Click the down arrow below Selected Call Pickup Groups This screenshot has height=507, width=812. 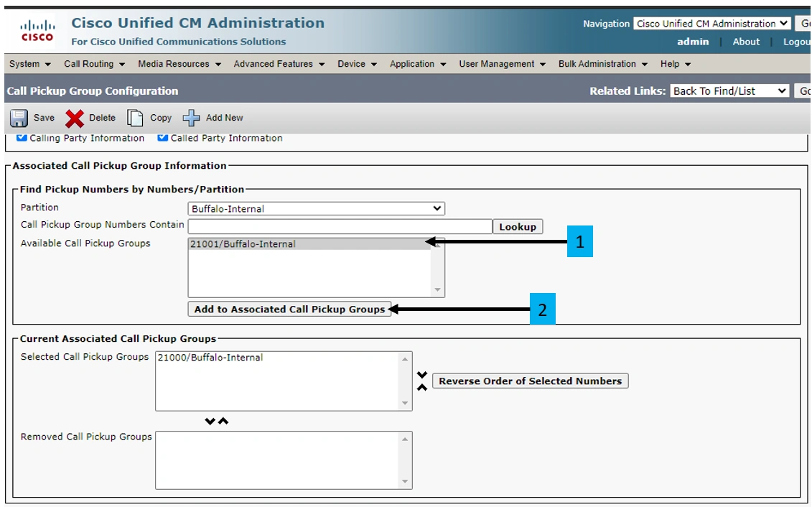[210, 422]
